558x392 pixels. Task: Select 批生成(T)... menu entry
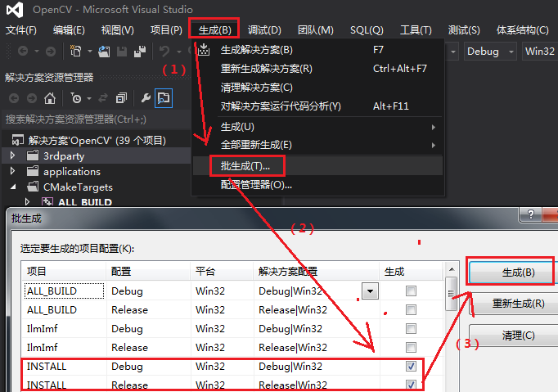[x=318, y=166]
